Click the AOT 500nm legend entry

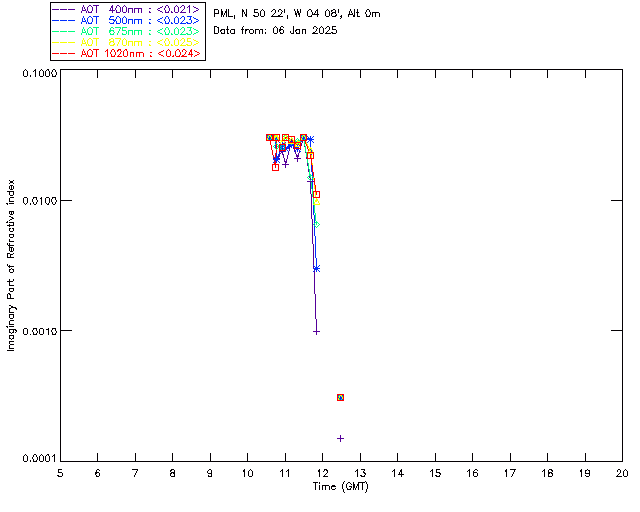coord(127,20)
